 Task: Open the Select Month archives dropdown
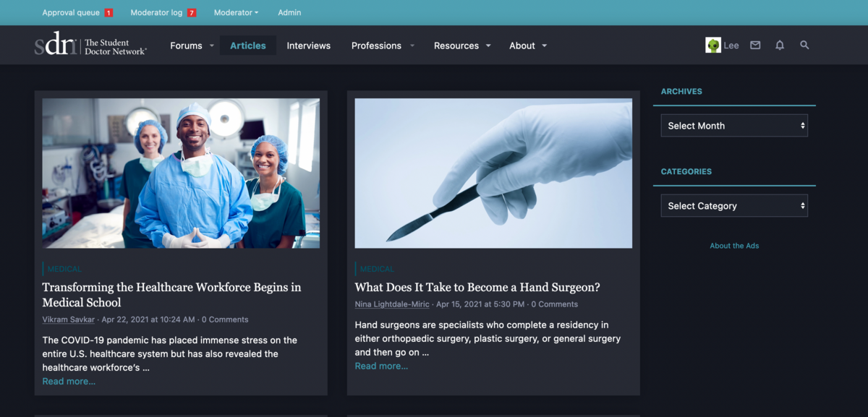point(734,126)
